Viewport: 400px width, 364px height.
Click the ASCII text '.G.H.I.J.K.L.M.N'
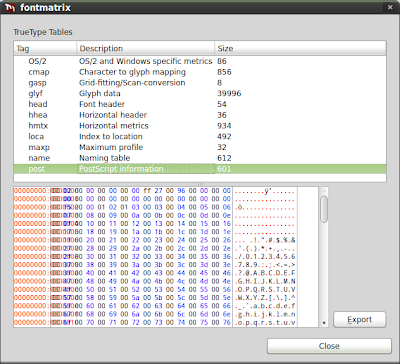pos(266,281)
